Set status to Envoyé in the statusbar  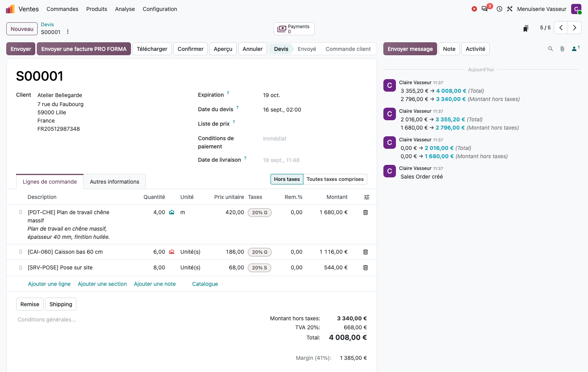click(x=307, y=49)
